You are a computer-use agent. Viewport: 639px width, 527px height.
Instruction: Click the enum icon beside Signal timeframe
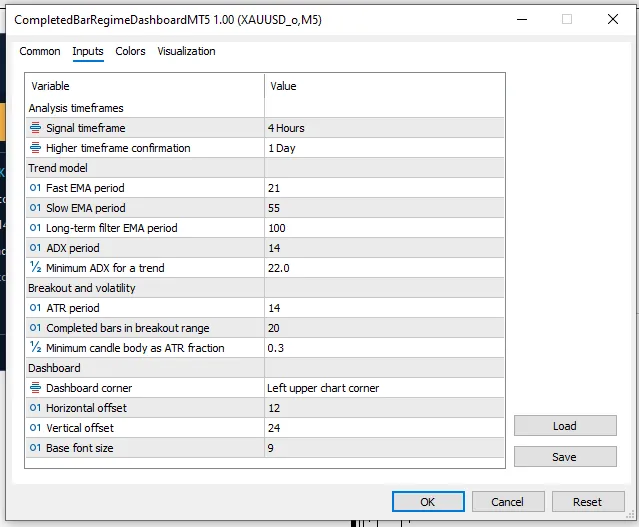pyautogui.click(x=35, y=128)
